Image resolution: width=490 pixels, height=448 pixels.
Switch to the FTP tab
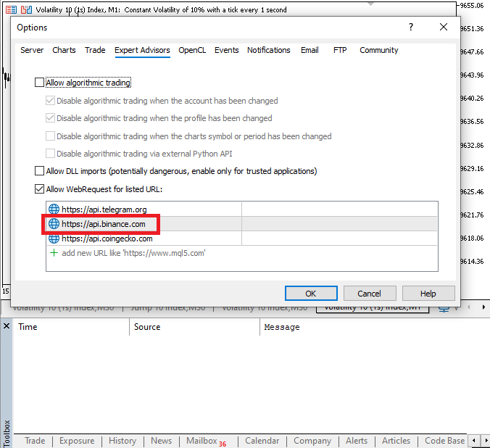click(x=340, y=50)
